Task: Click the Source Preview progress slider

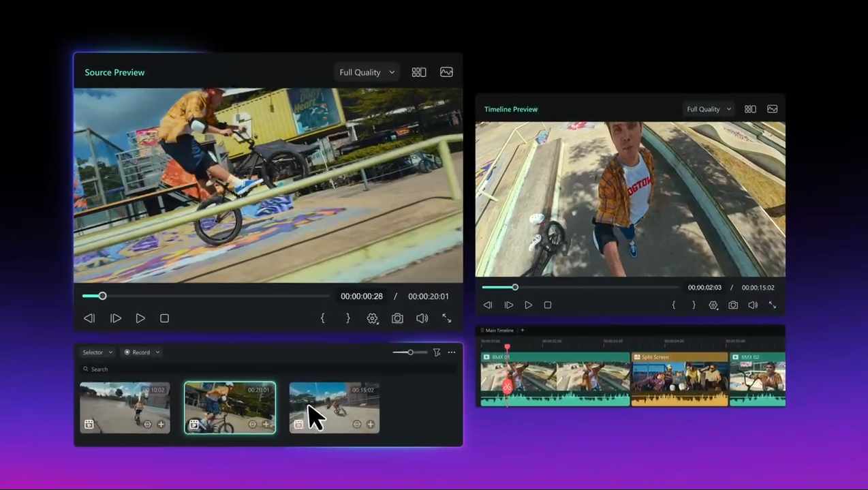Action: tap(206, 296)
